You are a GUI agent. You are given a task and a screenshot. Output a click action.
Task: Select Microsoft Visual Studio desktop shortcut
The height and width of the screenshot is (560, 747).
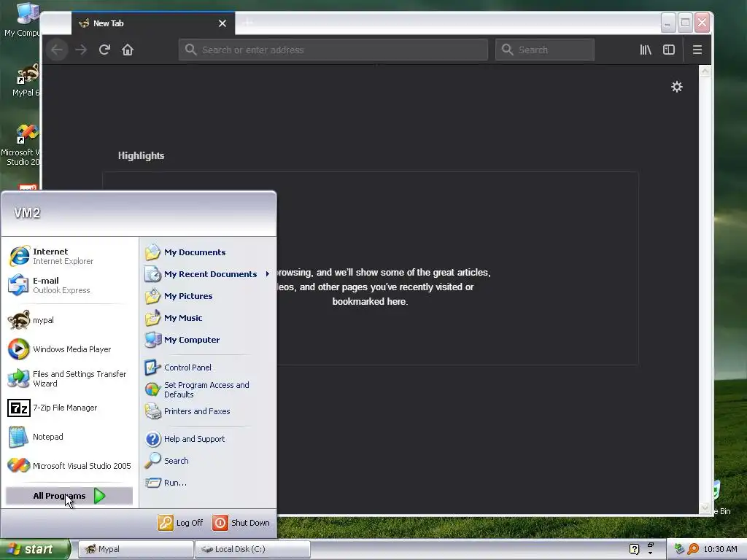click(21, 145)
